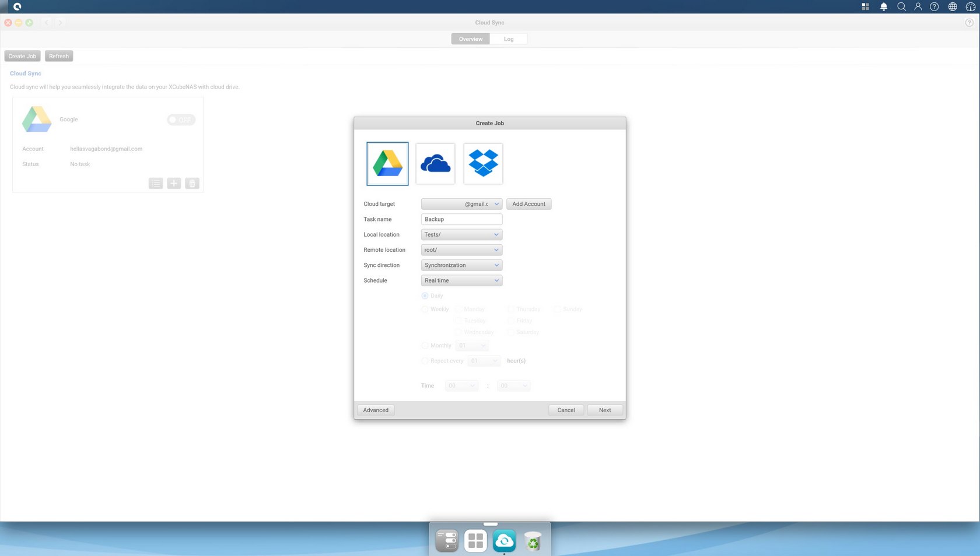Click the Add Account button
This screenshot has width=980, height=556.
(528, 204)
